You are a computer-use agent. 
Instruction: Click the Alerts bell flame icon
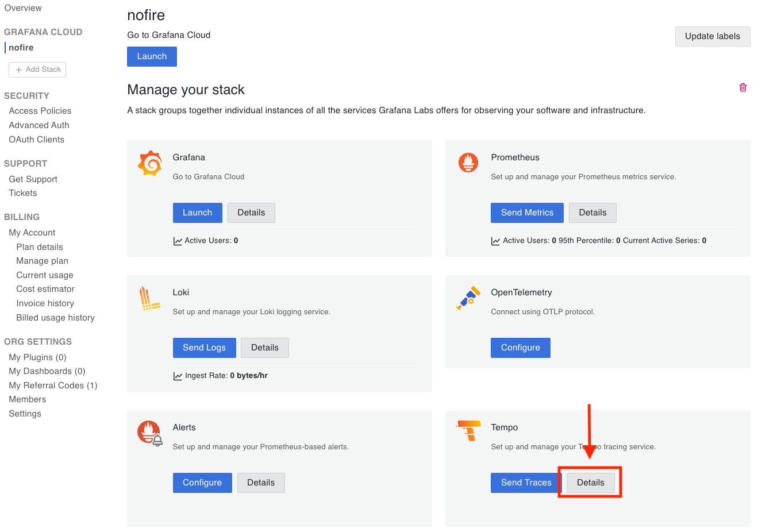[x=150, y=433]
